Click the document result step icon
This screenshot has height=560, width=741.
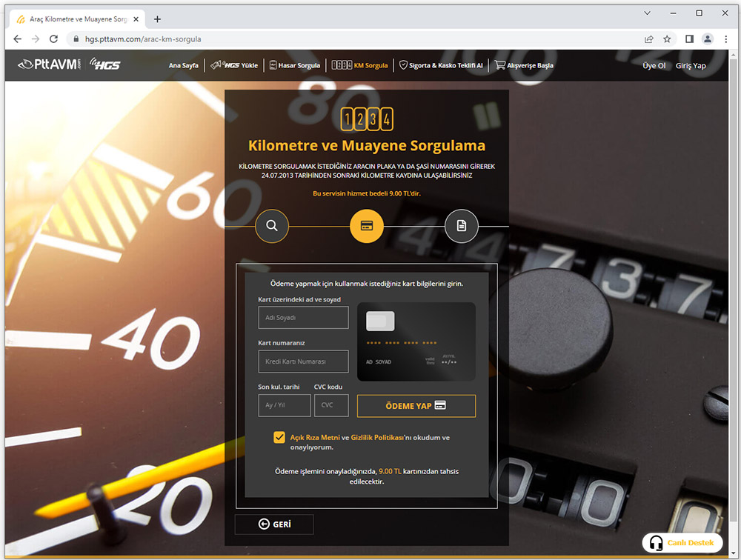tap(462, 226)
